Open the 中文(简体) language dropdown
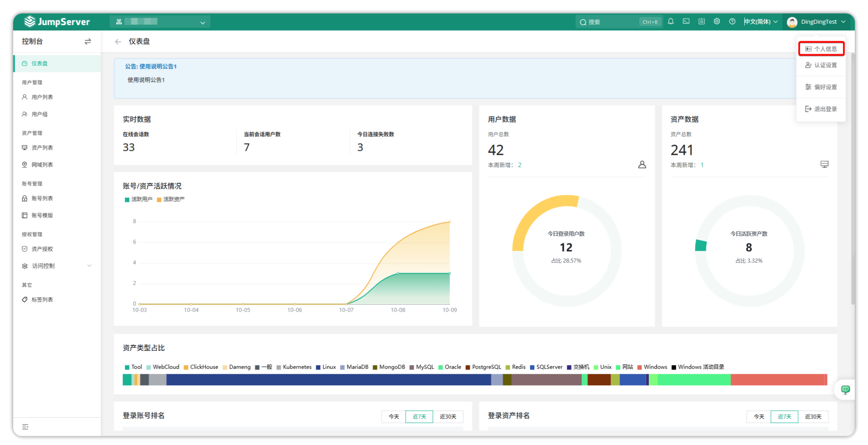This screenshot has height=445, width=868. point(761,22)
